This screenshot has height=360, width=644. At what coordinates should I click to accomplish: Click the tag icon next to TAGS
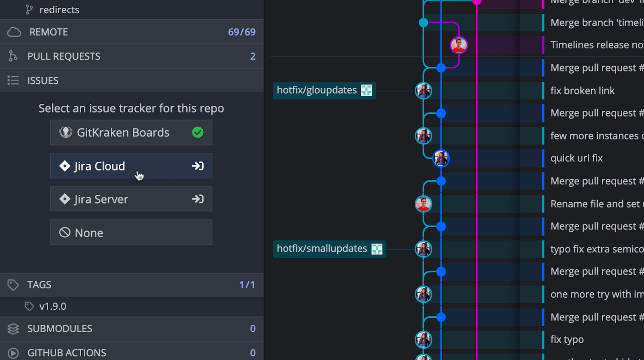tap(13, 285)
